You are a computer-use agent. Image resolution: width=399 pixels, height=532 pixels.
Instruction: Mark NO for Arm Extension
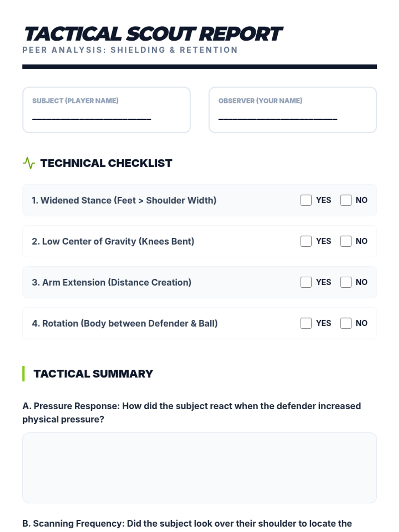pyautogui.click(x=346, y=282)
